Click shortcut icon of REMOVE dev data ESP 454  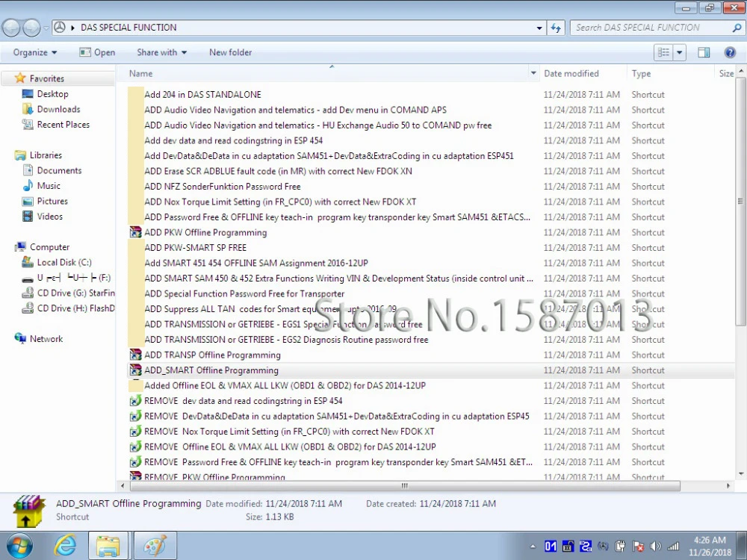[x=136, y=400]
